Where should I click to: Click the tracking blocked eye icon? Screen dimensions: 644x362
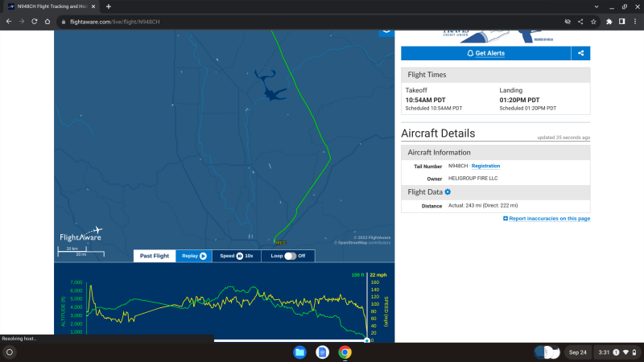(568, 22)
